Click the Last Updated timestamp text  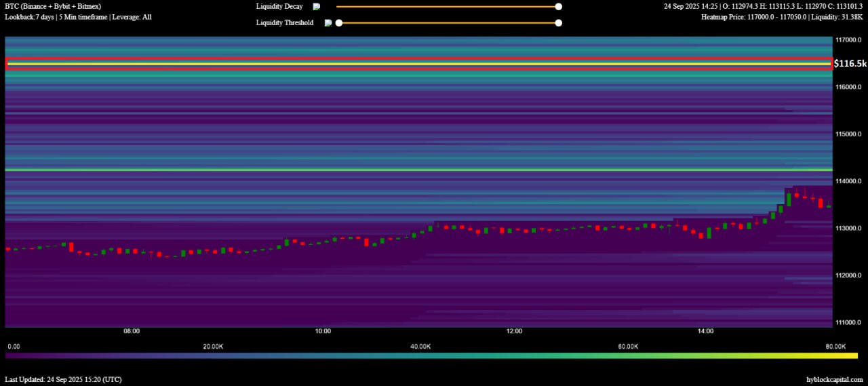point(63,379)
